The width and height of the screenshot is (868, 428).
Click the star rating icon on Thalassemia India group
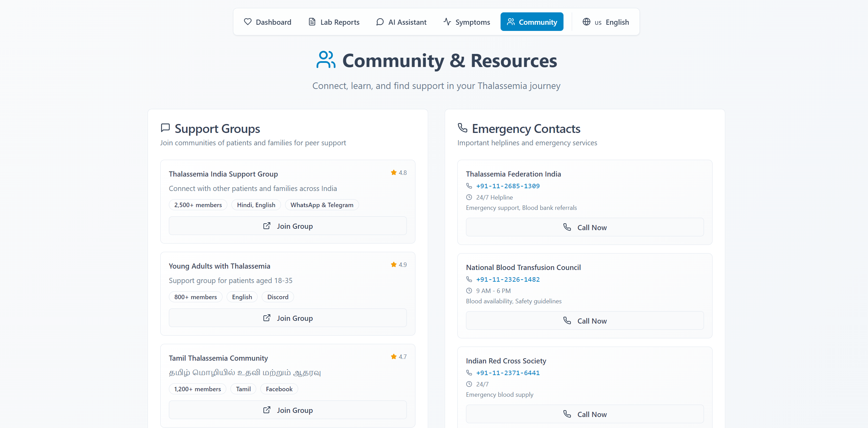coord(394,172)
